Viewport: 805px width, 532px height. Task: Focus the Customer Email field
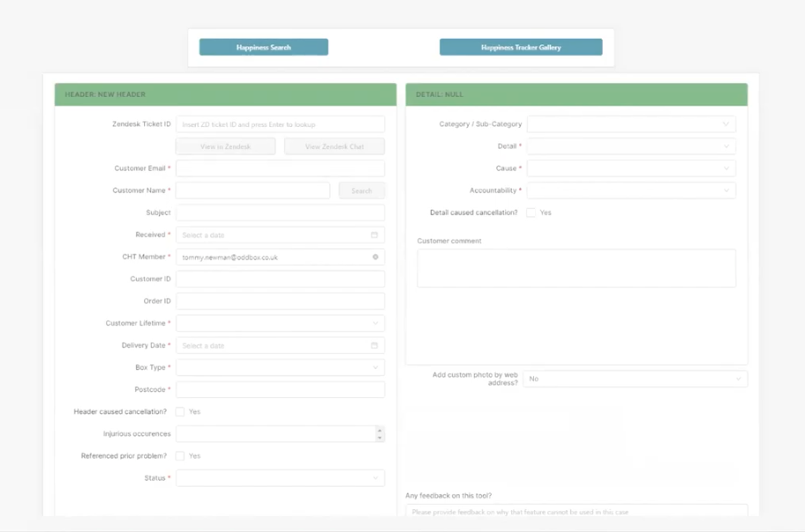pyautogui.click(x=281, y=169)
